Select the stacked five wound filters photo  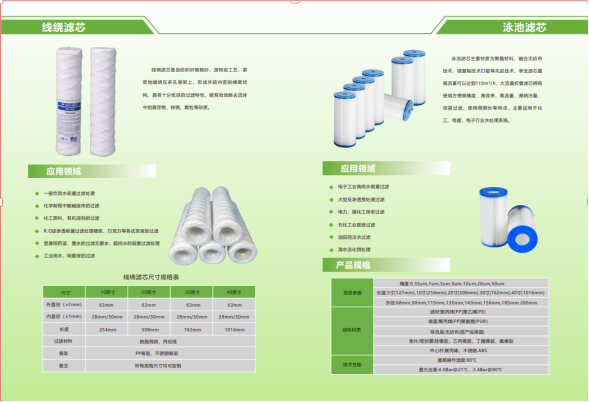213,225
